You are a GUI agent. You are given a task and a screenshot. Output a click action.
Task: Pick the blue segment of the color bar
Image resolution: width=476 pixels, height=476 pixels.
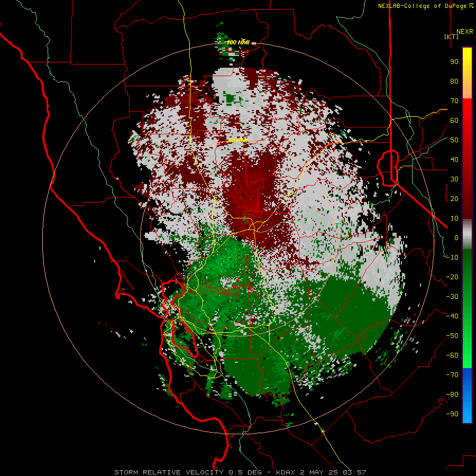pyautogui.click(x=467, y=396)
